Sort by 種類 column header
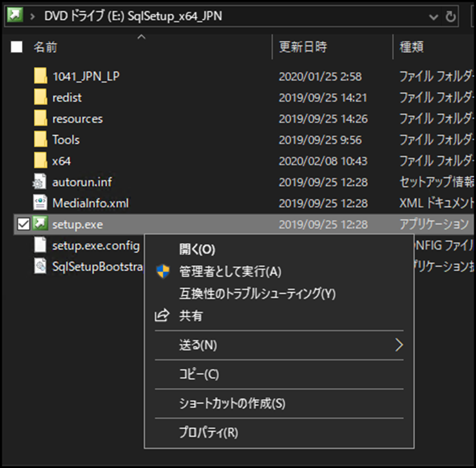The height and width of the screenshot is (468, 476). pyautogui.click(x=412, y=47)
